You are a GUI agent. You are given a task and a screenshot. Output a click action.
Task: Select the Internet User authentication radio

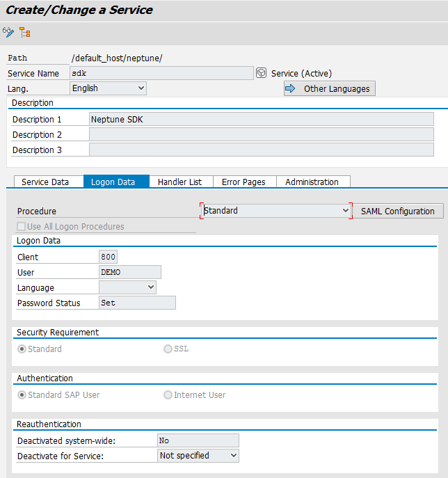coord(168,395)
